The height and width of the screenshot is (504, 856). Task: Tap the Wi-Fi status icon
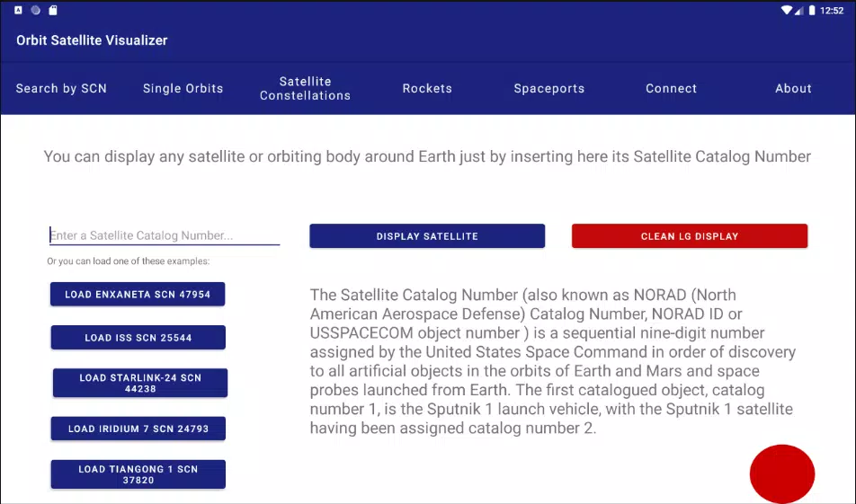click(x=786, y=10)
